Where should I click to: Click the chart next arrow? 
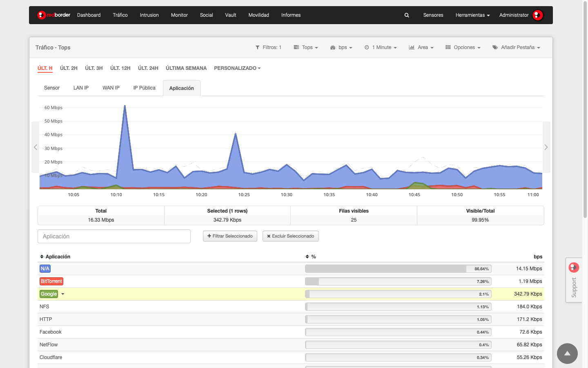(x=546, y=147)
